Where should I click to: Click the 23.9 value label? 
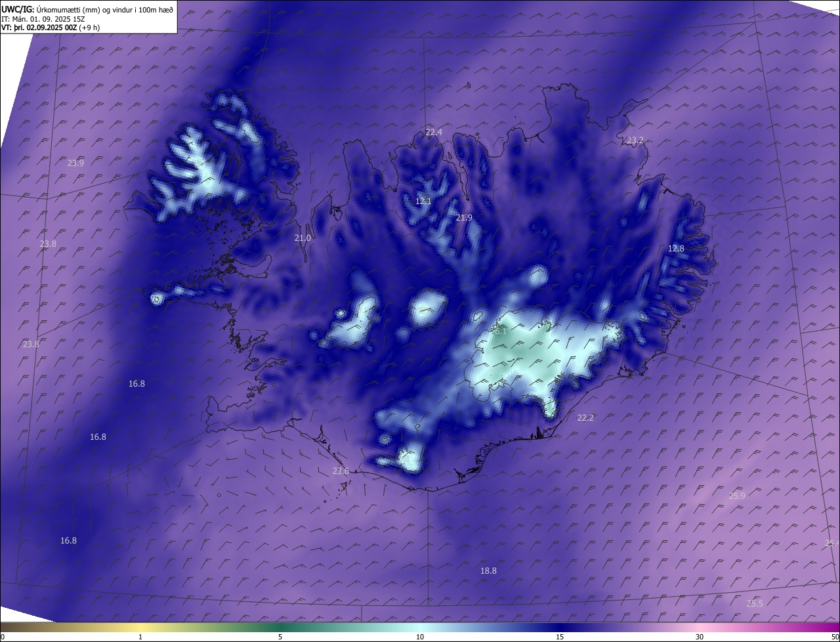pyautogui.click(x=75, y=163)
